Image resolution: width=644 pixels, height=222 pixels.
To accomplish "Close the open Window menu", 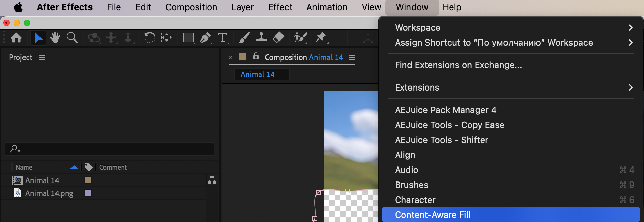I will (412, 7).
